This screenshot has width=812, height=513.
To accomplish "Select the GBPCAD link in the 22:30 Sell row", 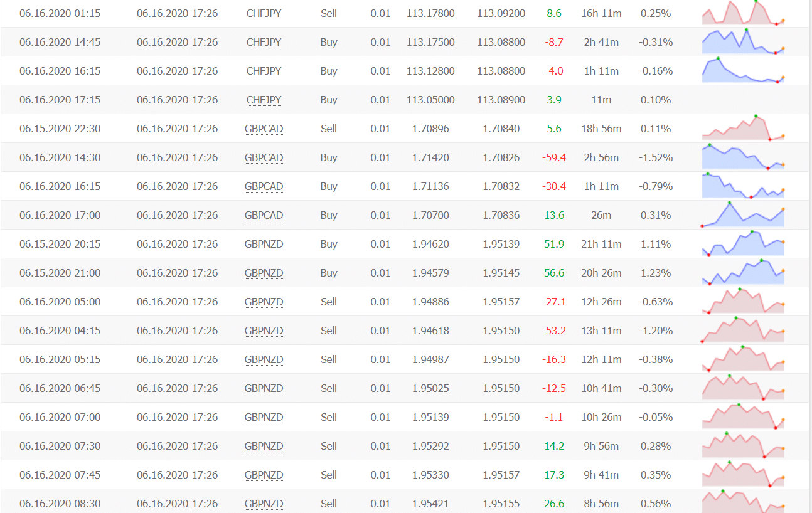I will pos(264,129).
